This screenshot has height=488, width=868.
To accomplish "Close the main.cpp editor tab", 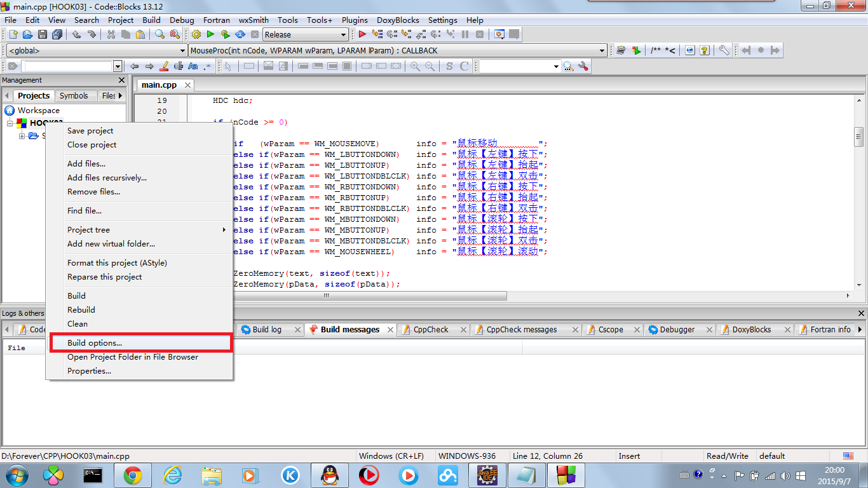I will tap(187, 85).
